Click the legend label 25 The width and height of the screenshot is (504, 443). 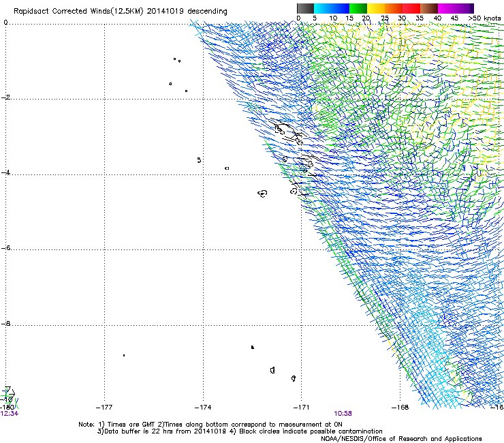tap(384, 18)
